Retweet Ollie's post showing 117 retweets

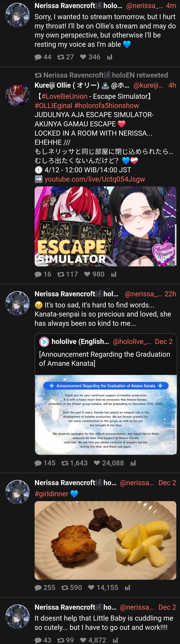tap(67, 274)
